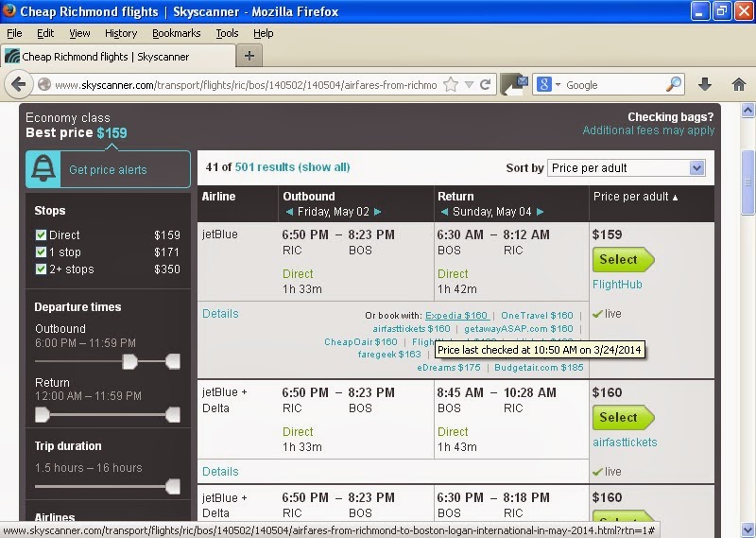Book with Expedia $160 link
Screen dimensions: 756x538
pos(456,316)
